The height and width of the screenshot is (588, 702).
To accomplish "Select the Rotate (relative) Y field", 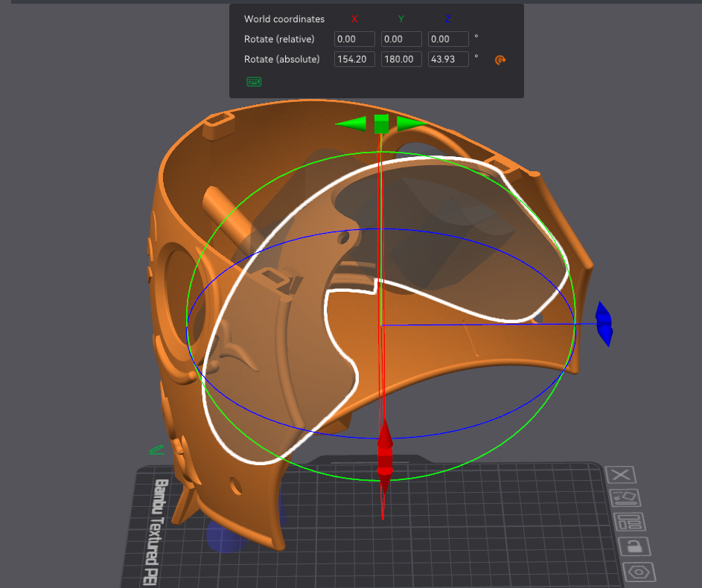I will point(401,39).
